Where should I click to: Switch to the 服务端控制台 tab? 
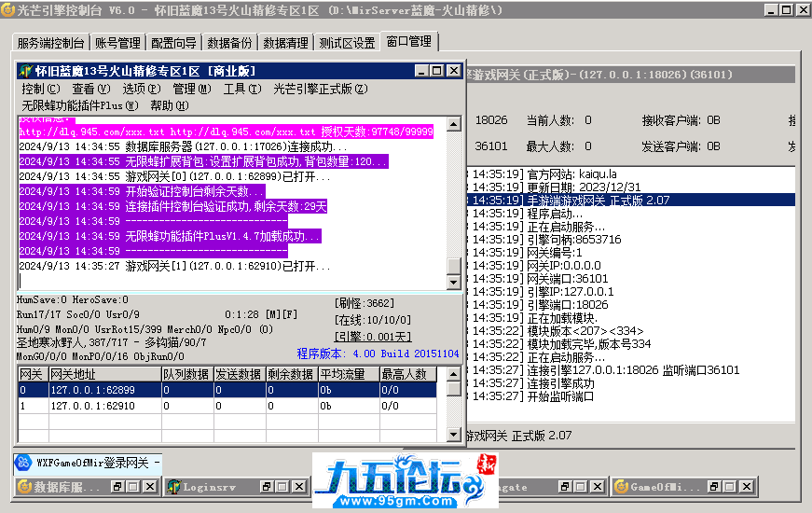click(x=50, y=43)
